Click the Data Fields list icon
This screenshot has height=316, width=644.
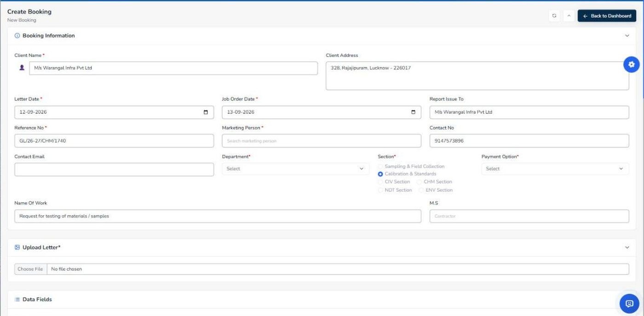click(17, 299)
